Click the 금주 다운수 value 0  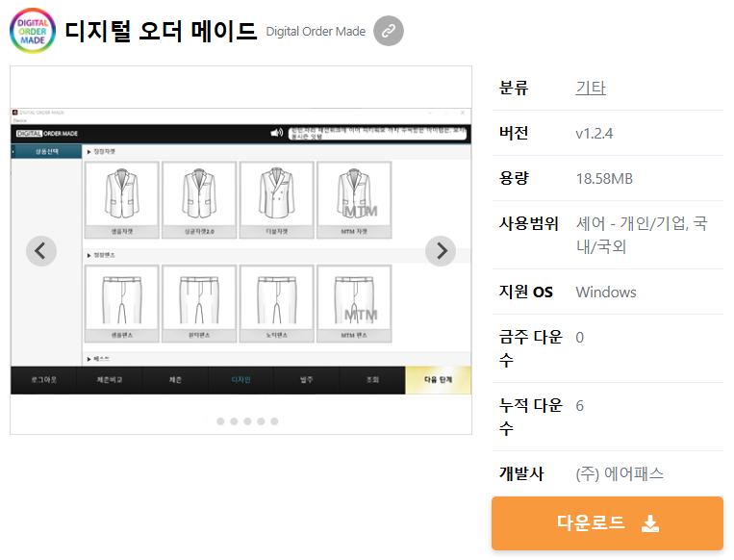click(579, 337)
